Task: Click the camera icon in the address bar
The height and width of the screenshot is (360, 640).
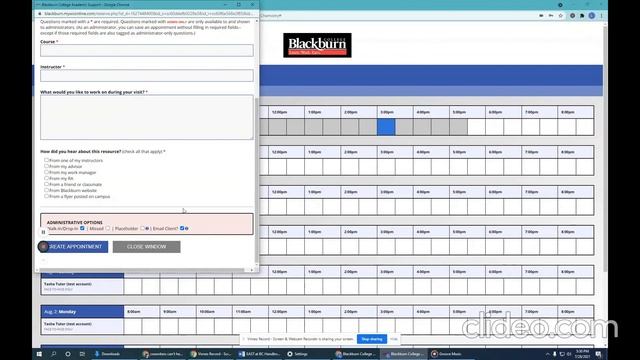Action: (x=541, y=16)
